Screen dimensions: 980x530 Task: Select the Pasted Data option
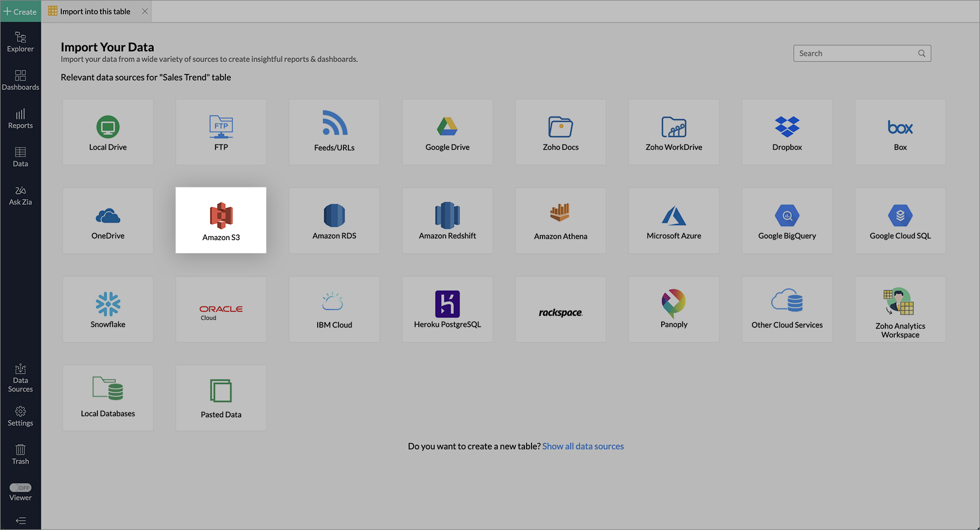tap(221, 398)
